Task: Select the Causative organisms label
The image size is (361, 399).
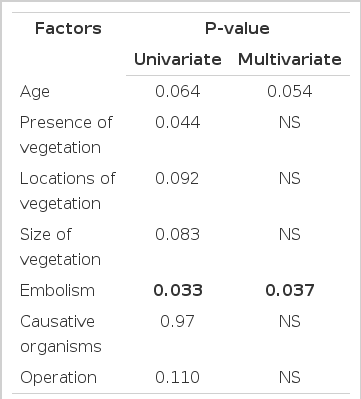Action: click(x=61, y=334)
